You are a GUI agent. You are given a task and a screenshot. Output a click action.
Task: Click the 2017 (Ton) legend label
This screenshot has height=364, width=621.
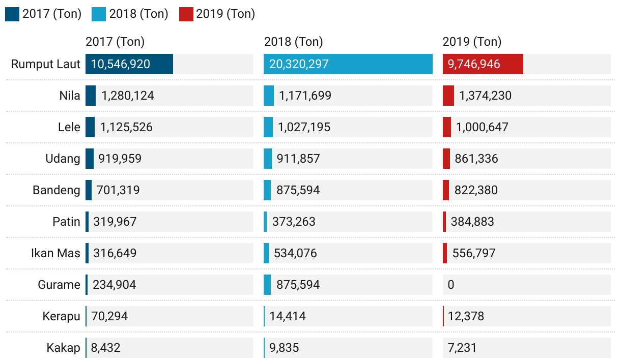coord(52,14)
